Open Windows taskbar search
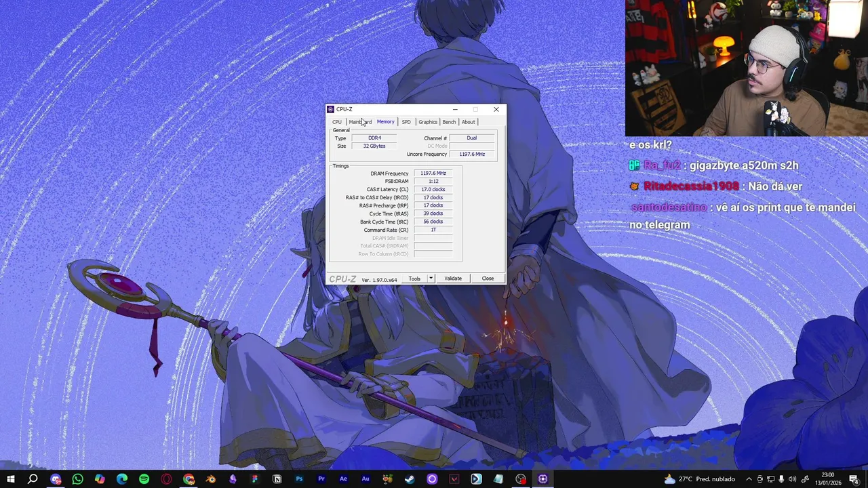Viewport: 868px width, 488px height. click(x=33, y=479)
